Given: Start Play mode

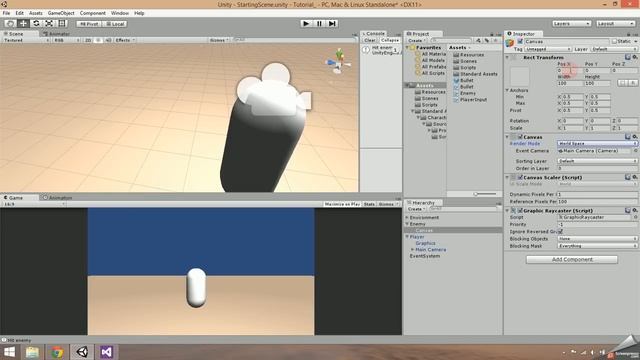Looking at the screenshot, I should click(306, 24).
